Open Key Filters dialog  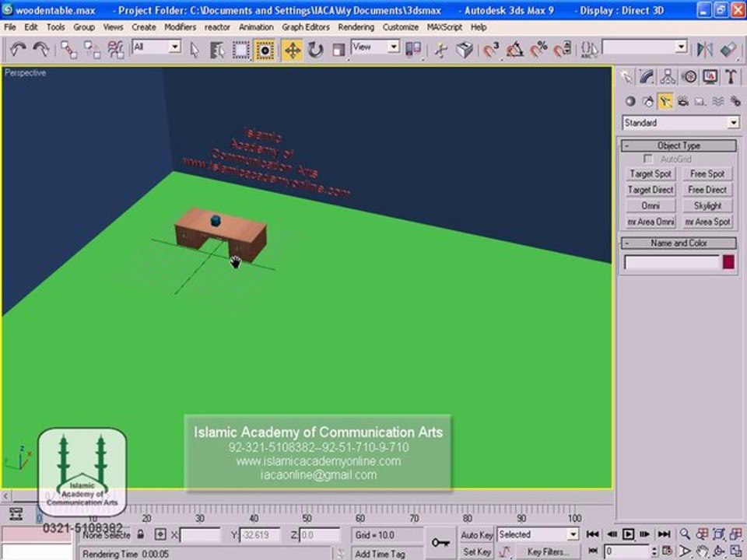pos(546,552)
